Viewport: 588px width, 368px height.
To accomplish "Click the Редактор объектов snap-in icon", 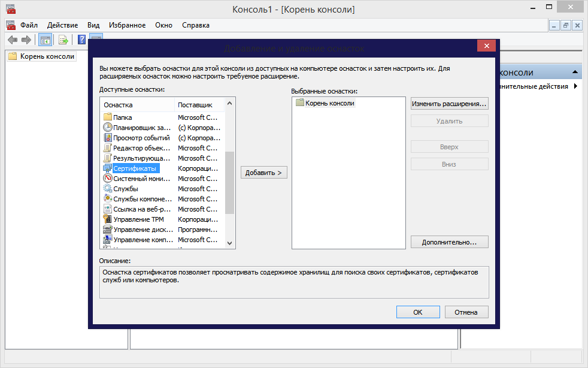I will [x=108, y=147].
